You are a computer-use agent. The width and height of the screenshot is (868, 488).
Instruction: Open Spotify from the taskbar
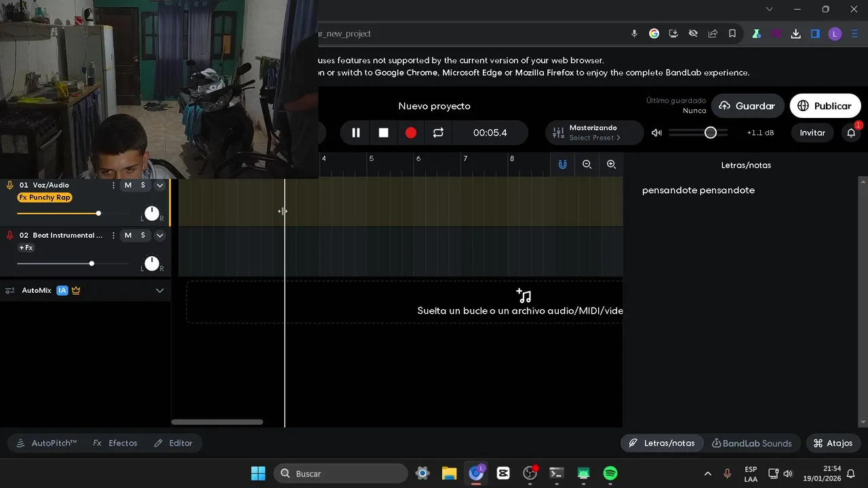pos(610,473)
